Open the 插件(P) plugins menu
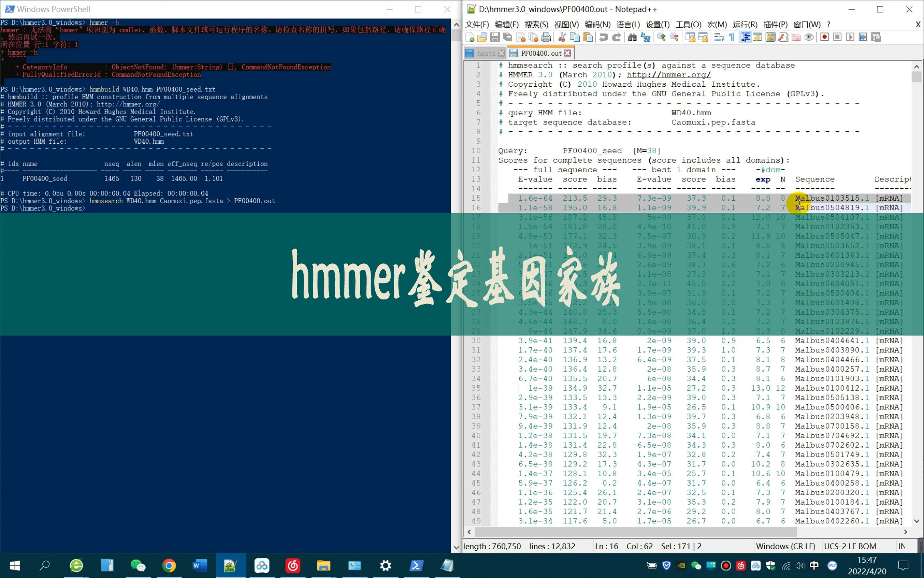This screenshot has width=924, height=578. [775, 24]
